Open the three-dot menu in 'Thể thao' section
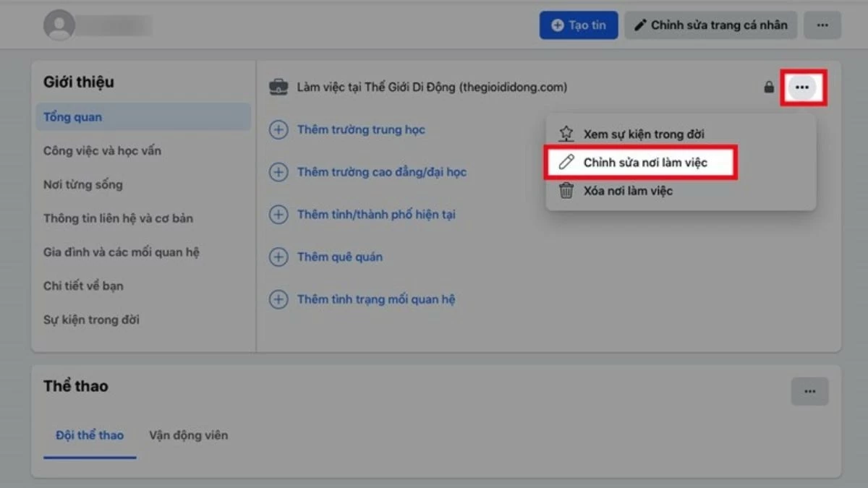868x488 pixels. click(809, 391)
